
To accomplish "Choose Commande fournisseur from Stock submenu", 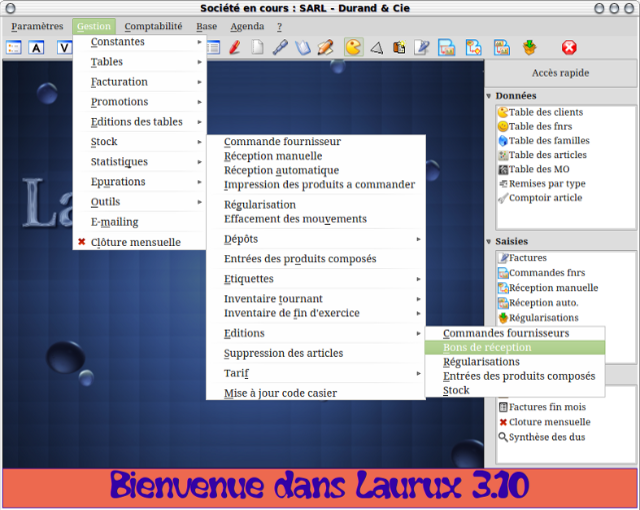I will (x=282, y=142).
